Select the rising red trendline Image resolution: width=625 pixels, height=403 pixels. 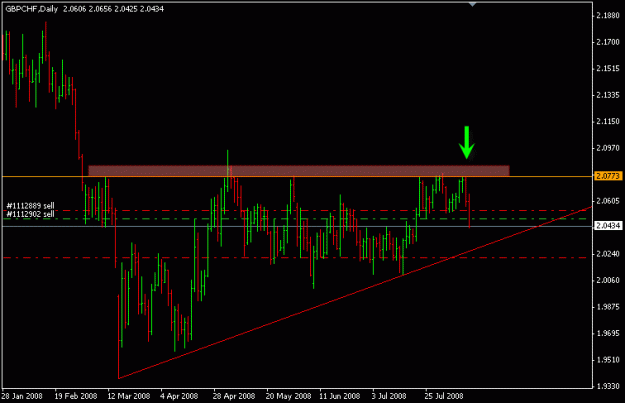(x=355, y=293)
